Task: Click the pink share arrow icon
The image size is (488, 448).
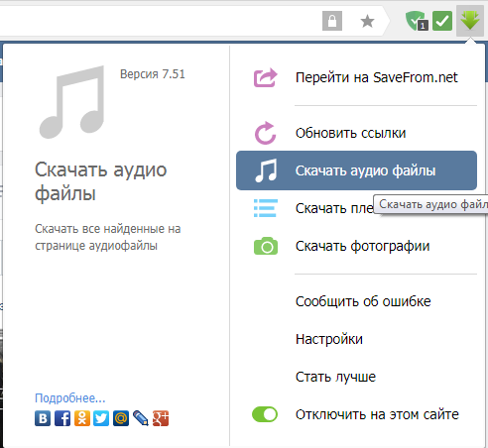Action: (x=265, y=77)
